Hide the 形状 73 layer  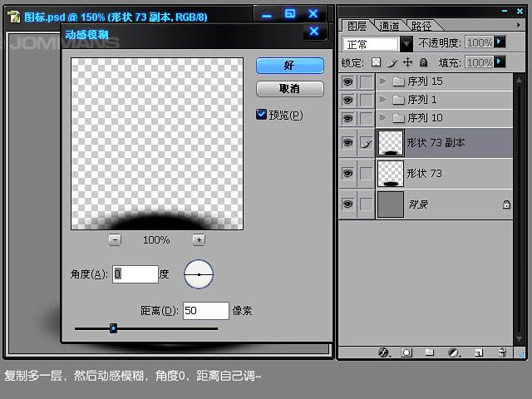(347, 174)
